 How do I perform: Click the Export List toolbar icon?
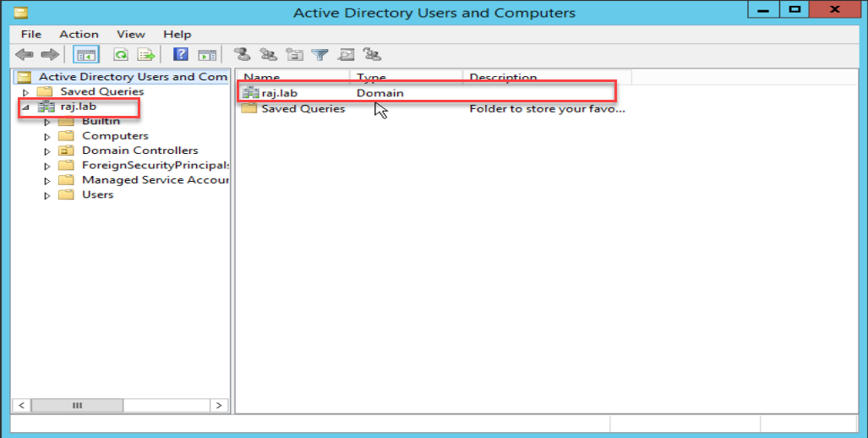click(x=147, y=55)
